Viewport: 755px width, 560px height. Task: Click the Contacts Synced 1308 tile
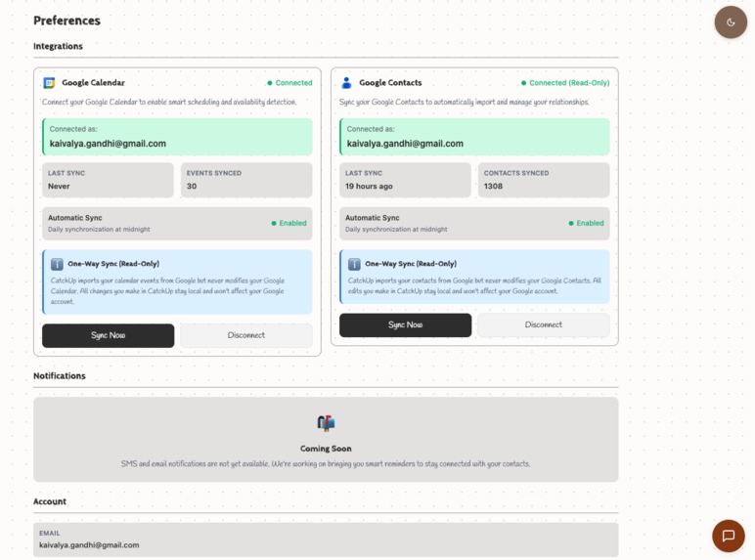coord(544,180)
